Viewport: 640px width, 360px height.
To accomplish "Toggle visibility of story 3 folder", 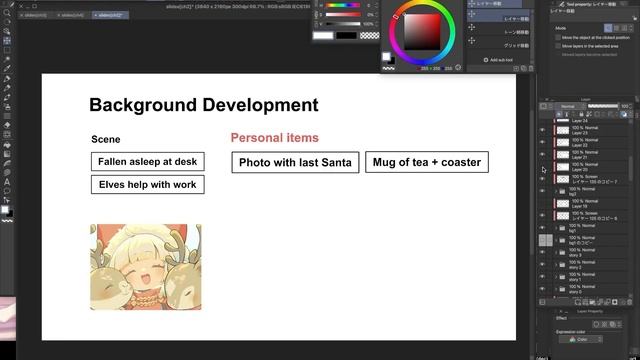I will 542,253.
